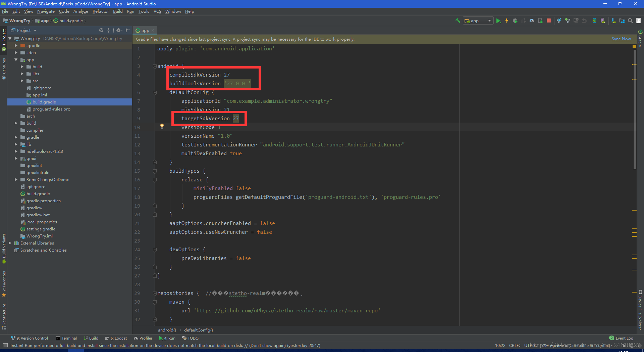This screenshot has width=644, height=352.
Task: Open the Profiler tool window
Action: click(143, 338)
